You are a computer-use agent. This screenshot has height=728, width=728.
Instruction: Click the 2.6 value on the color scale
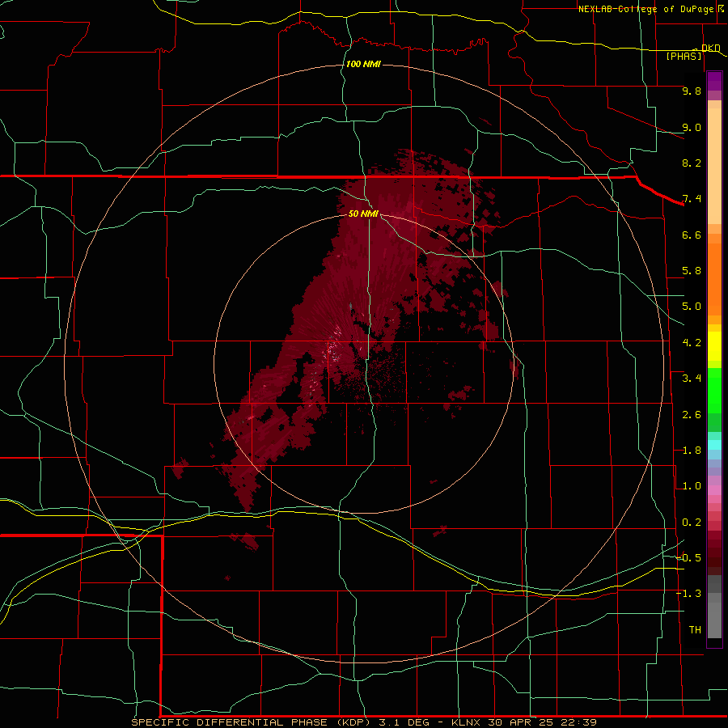(x=692, y=415)
